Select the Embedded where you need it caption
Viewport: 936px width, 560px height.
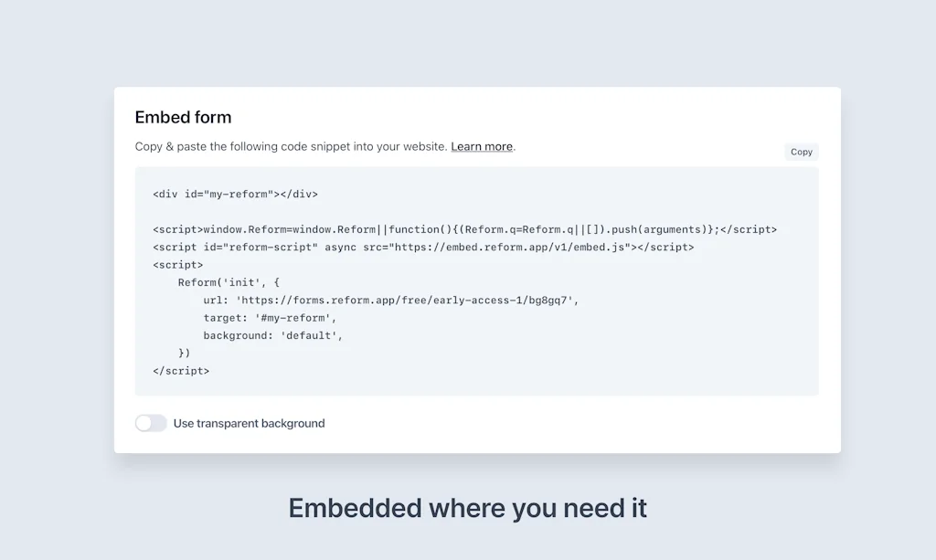468,508
